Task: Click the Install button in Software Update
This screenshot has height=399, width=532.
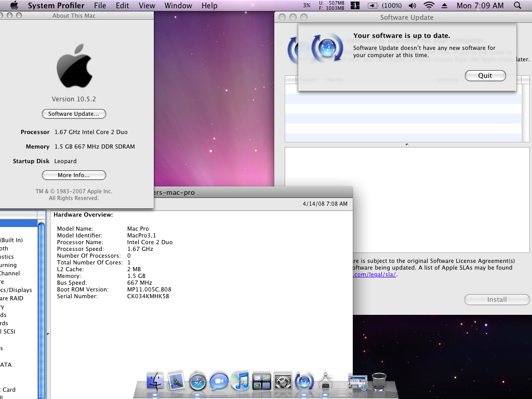Action: click(497, 300)
